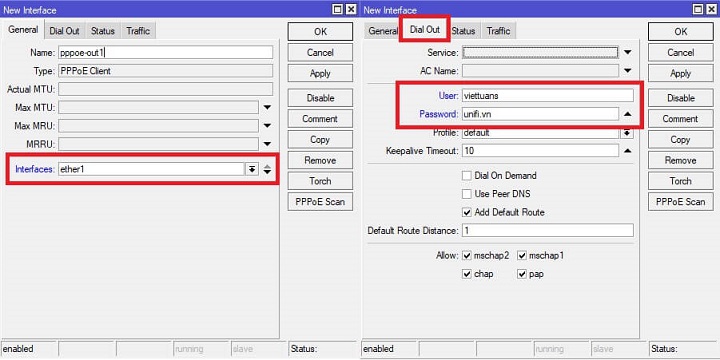Click Remove button in left window
The height and width of the screenshot is (360, 720).
tap(321, 160)
